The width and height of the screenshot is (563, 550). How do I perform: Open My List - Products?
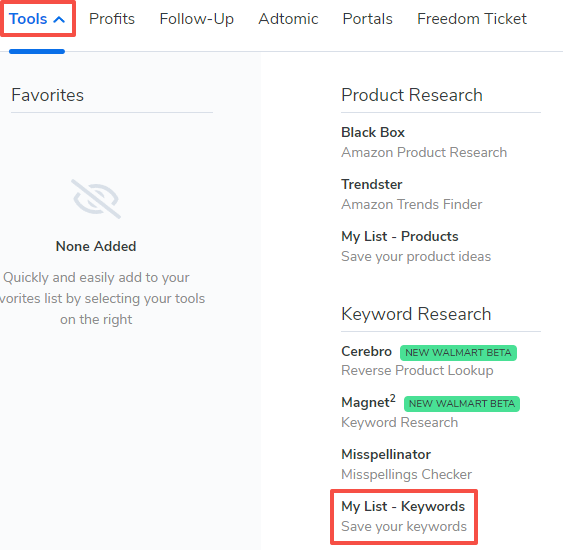(x=416, y=246)
